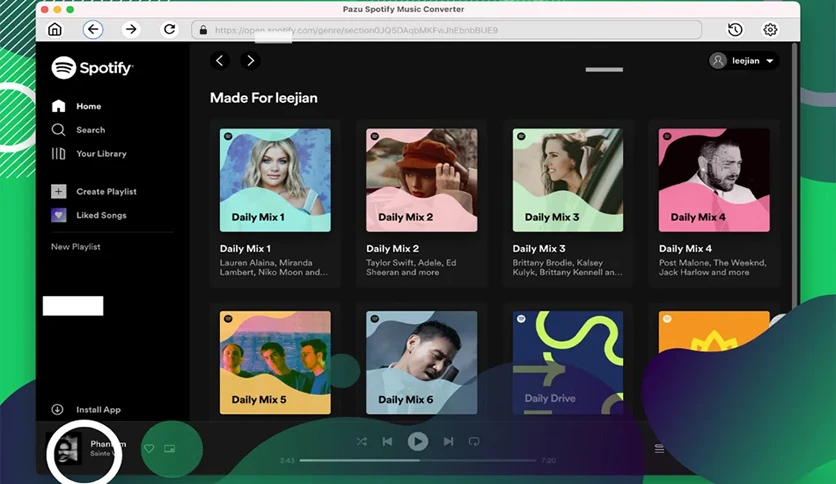Viewport: 836px width, 484px height.
Task: Open the queue icon in player bar
Action: [660, 449]
